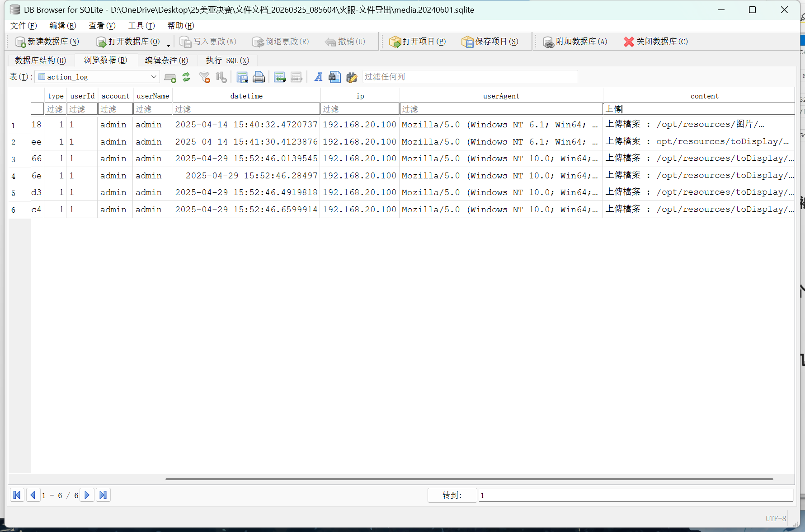Open the 帮助(H) menu
The height and width of the screenshot is (532, 805).
(x=181, y=26)
